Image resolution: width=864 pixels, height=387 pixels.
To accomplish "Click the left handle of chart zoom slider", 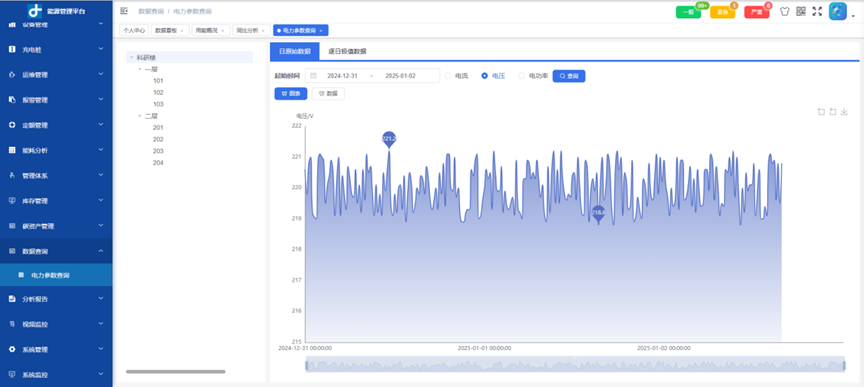I will pyautogui.click(x=306, y=365).
